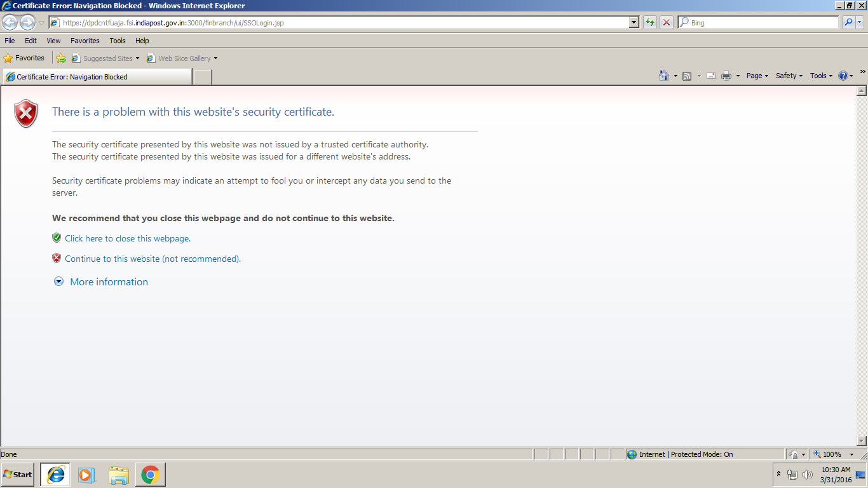Click the Read Mail icon
Image resolution: width=868 pixels, height=488 pixels.
[x=710, y=75]
